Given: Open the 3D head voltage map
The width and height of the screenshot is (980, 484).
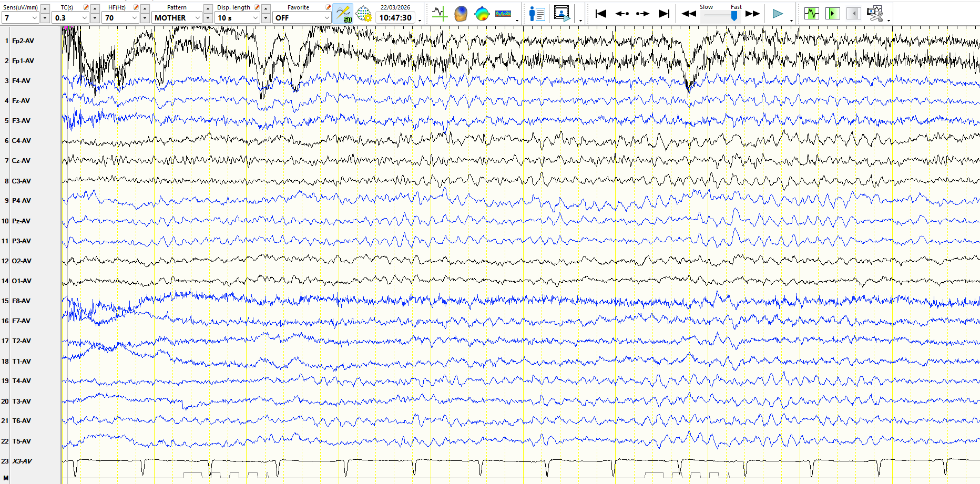Looking at the screenshot, I should point(461,14).
